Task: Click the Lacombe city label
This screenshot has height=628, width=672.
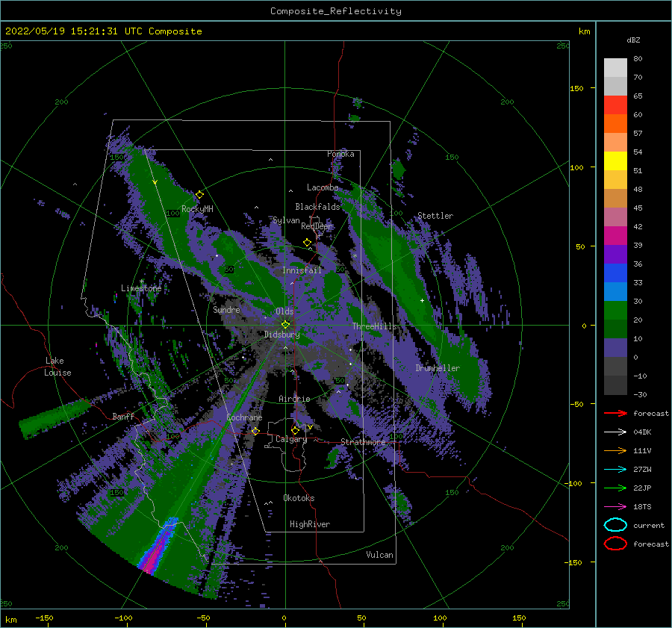Action: pos(323,187)
